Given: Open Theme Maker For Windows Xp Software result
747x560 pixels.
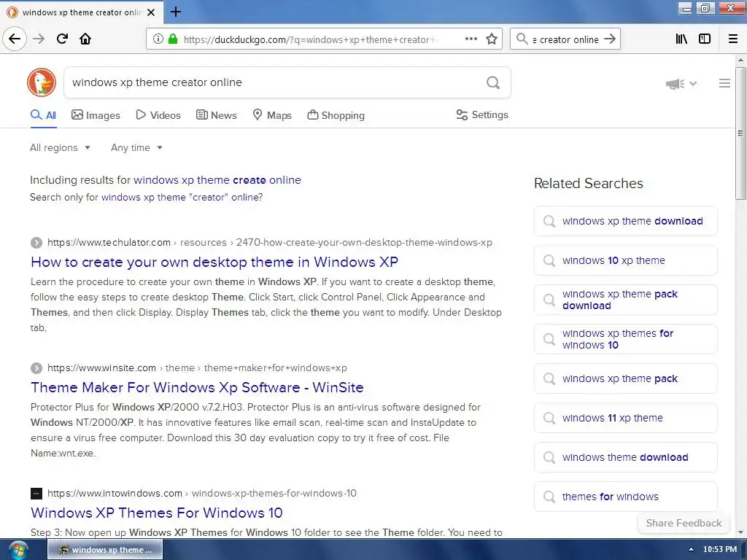Looking at the screenshot, I should point(197,387).
